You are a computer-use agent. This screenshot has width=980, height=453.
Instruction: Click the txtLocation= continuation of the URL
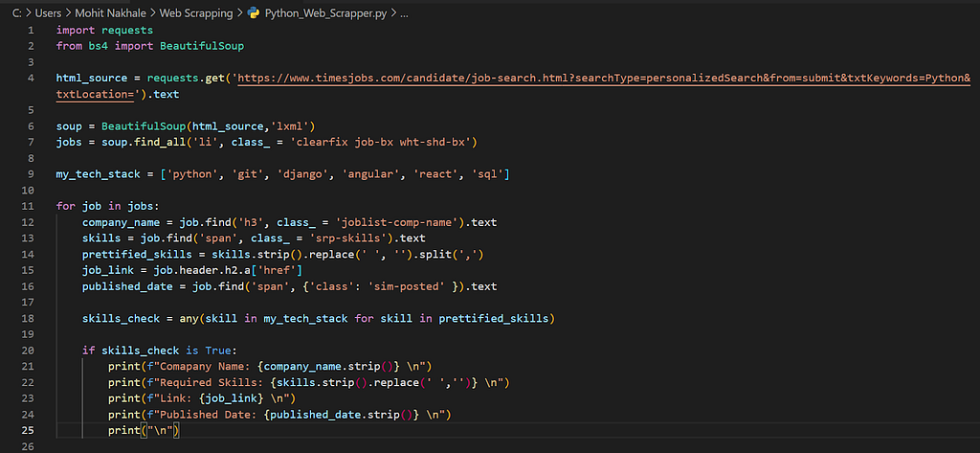click(93, 95)
